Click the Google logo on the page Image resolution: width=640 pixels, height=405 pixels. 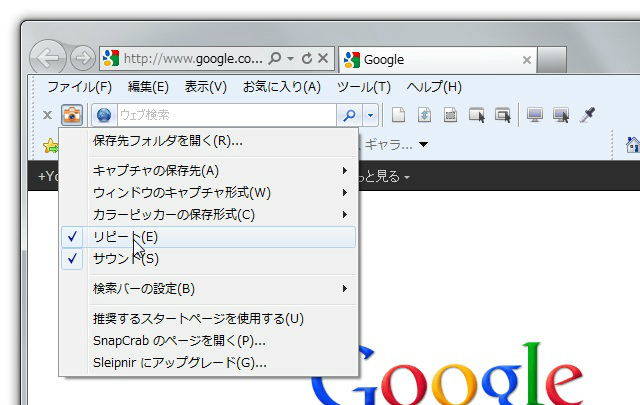(x=447, y=374)
